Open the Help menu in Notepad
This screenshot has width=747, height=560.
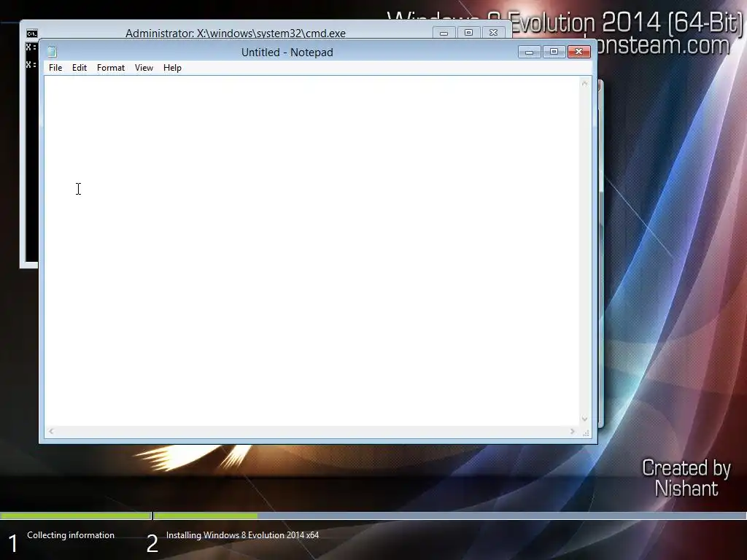pos(172,68)
